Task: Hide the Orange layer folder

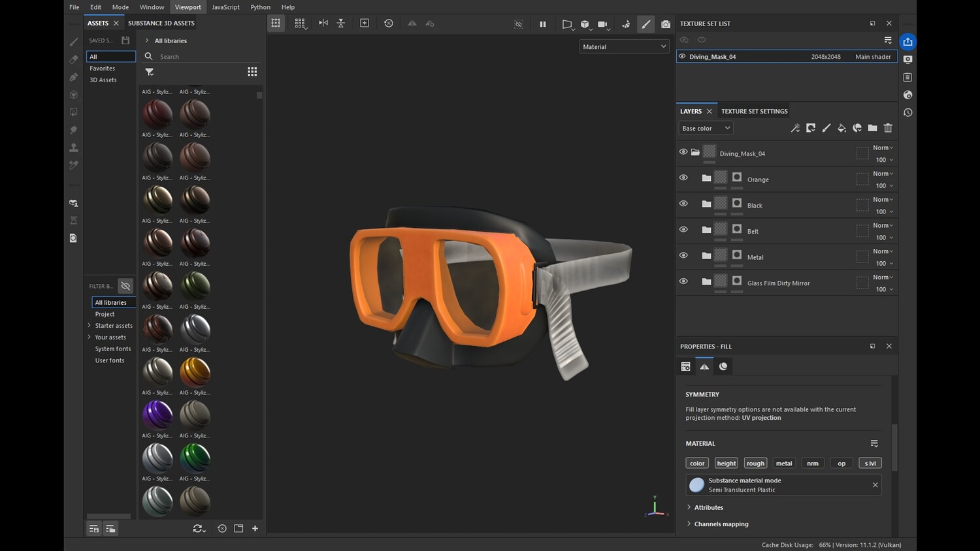Action: (683, 178)
